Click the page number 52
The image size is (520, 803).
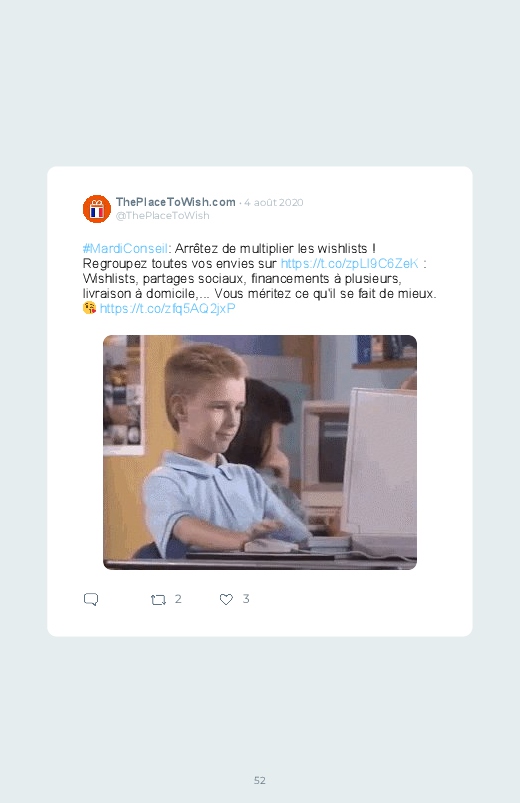[260, 780]
